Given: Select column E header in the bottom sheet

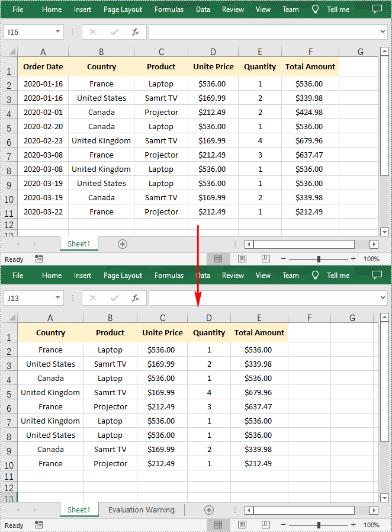Looking at the screenshot, I should point(259,318).
